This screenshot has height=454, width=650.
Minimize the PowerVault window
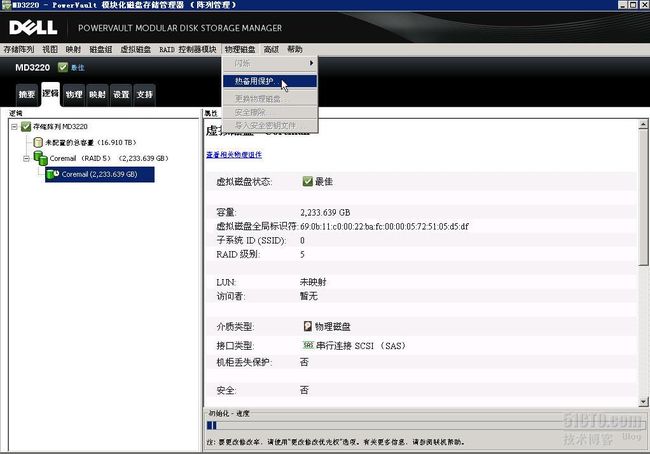click(x=622, y=5)
